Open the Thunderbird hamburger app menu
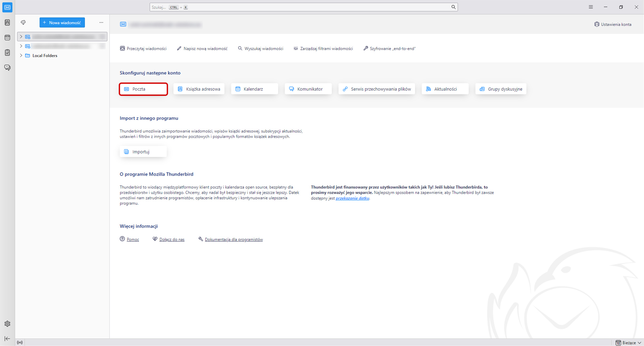Screen dimensions: 644x346 pyautogui.click(x=591, y=7)
